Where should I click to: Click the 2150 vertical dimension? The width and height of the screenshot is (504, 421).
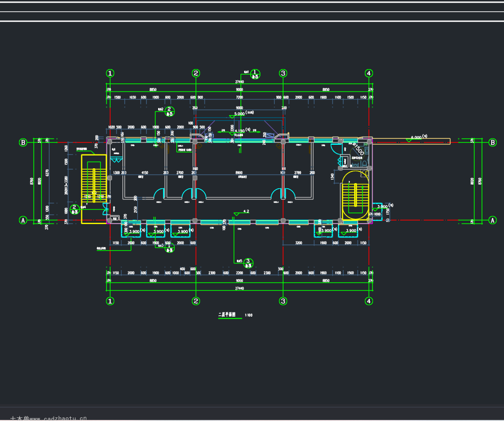click(136, 209)
